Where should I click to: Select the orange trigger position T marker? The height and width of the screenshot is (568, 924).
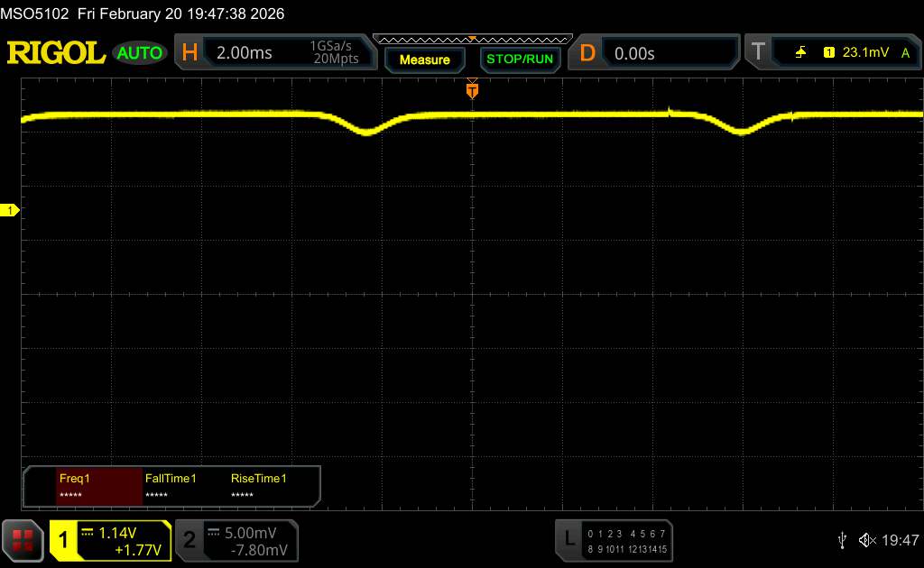tap(472, 90)
